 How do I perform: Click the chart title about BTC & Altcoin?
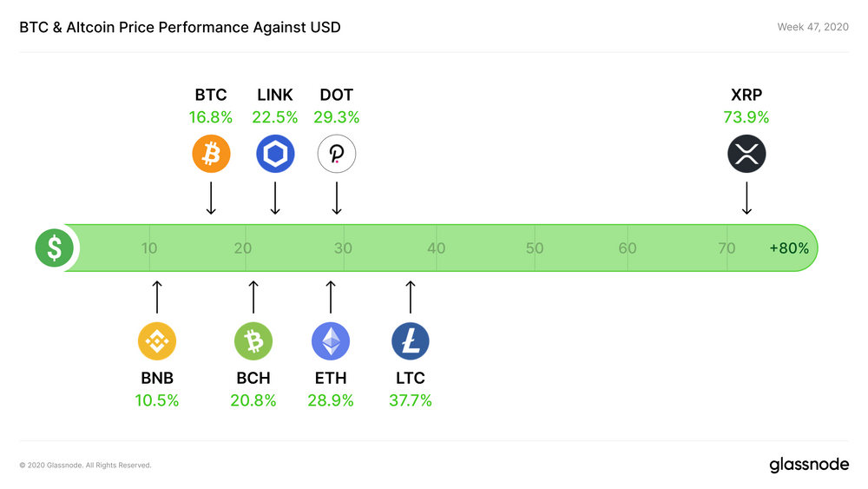[x=180, y=27]
